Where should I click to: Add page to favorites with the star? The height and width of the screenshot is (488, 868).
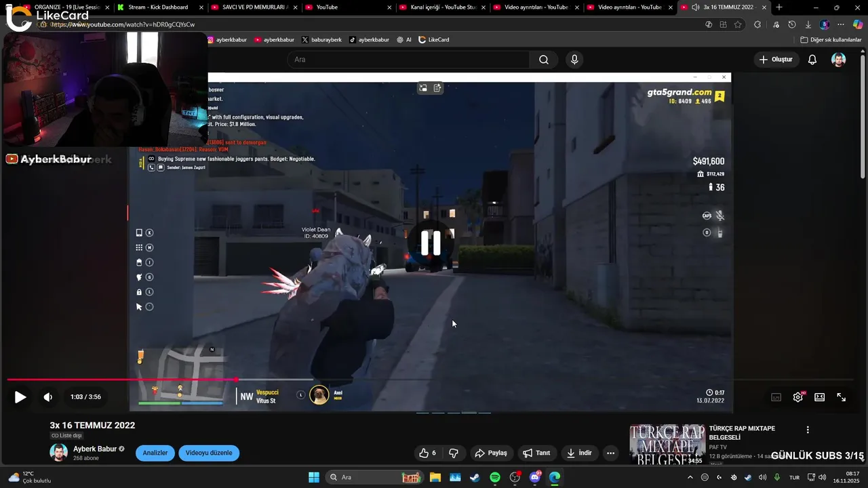pos(738,24)
